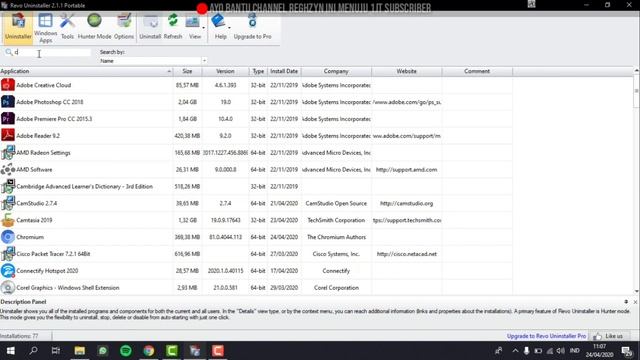Sort by the Size column header
Viewport: 640px width, 360px height.
187,71
